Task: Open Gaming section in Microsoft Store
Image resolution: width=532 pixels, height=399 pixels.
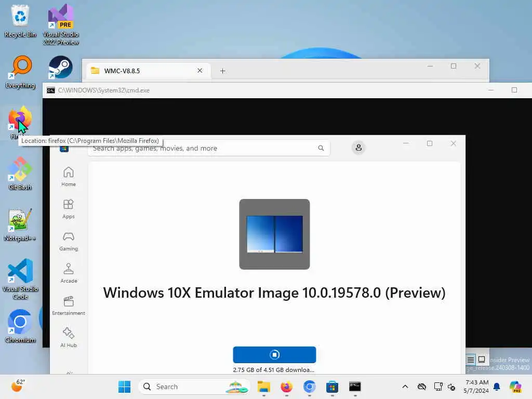Action: [69, 241]
